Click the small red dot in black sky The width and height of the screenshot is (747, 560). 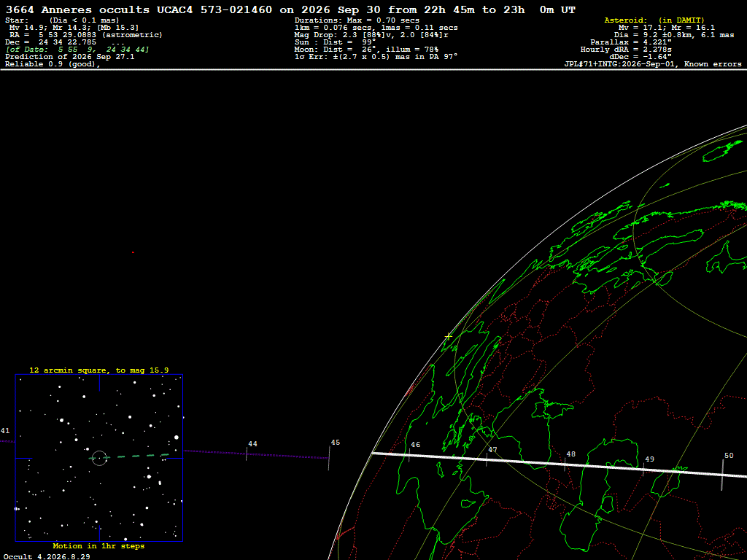(133, 252)
